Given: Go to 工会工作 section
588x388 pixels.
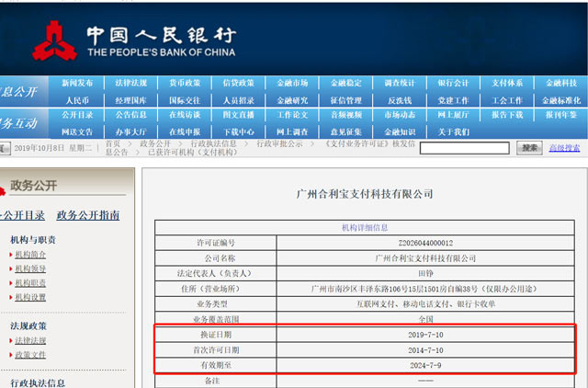Looking at the screenshot, I should click(x=507, y=100).
